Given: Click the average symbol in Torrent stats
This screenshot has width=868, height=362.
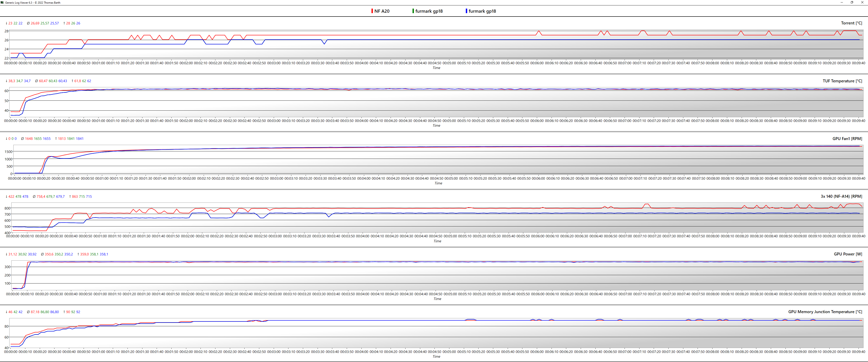Looking at the screenshot, I should [x=28, y=23].
